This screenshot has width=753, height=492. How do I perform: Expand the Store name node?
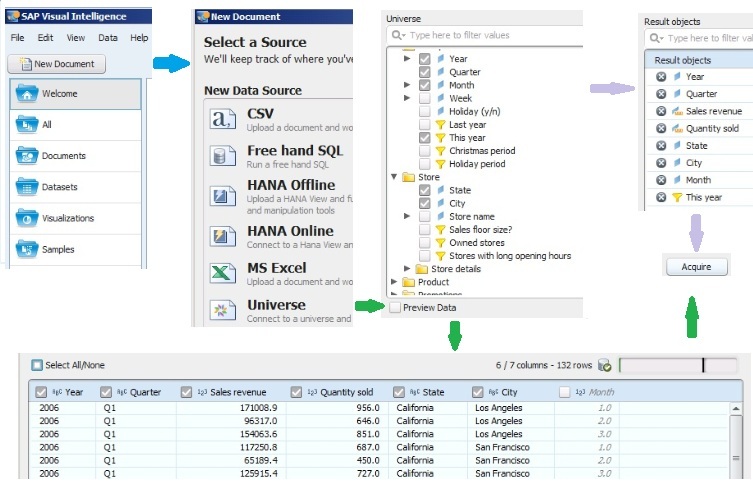click(x=407, y=216)
